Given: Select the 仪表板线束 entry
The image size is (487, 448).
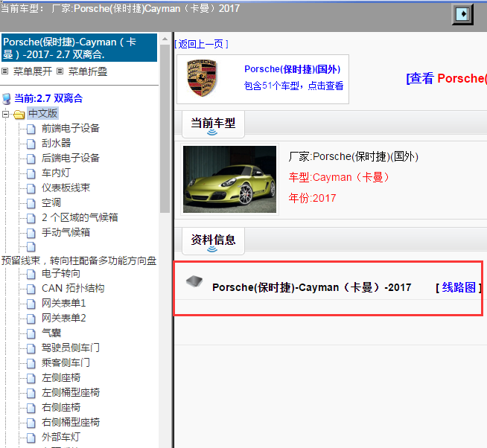Looking at the screenshot, I should coord(66,188).
